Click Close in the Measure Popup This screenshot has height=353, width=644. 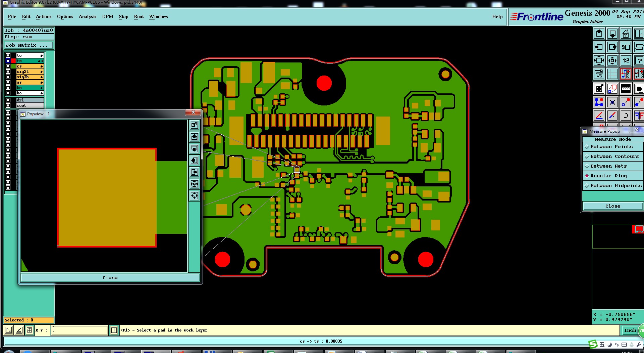(x=612, y=206)
